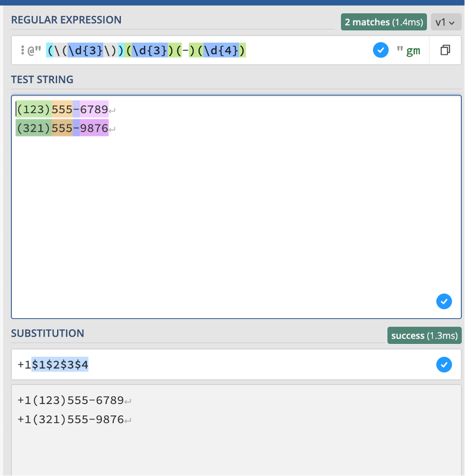Copy the regular expression to clipboard

pos(445,50)
